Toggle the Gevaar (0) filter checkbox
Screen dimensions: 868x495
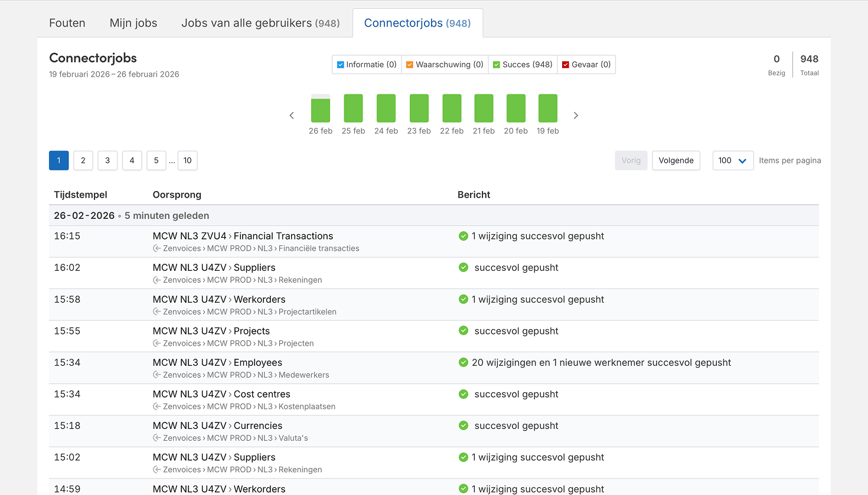pos(565,64)
